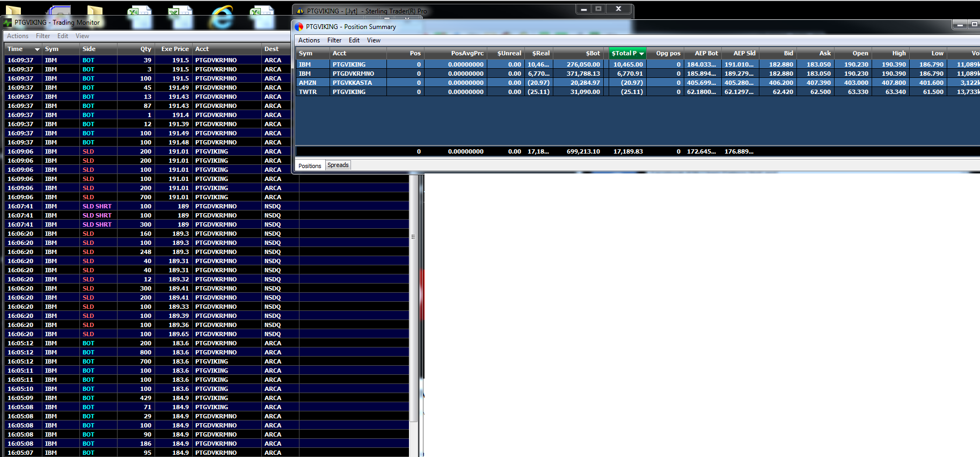Screen dimensions: 980x457
Task: Click the $Real column header
Action: click(538, 53)
